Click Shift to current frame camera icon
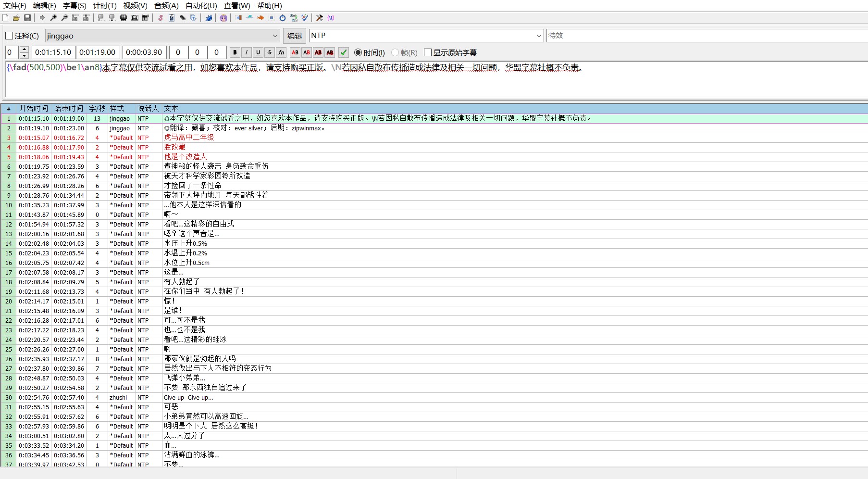The image size is (868, 479). point(146,18)
